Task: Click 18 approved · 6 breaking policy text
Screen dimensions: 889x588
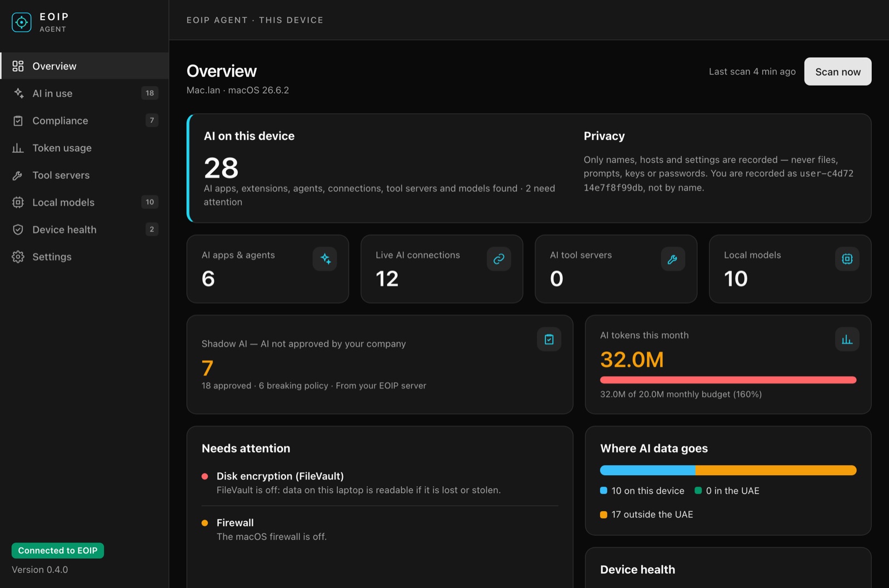Action: tap(314, 386)
